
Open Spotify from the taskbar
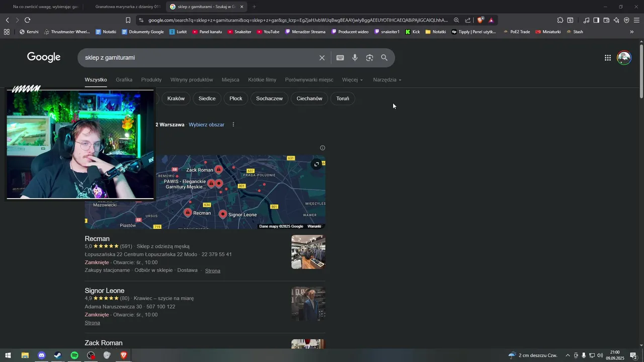[74, 355]
